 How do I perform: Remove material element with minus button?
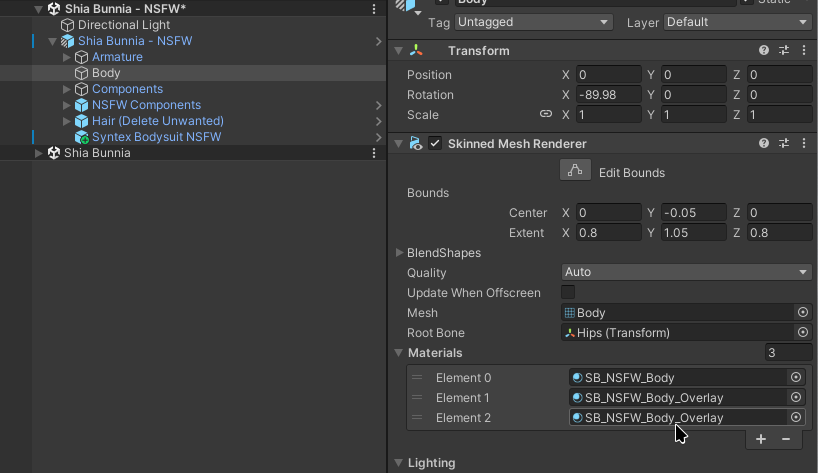tap(786, 439)
